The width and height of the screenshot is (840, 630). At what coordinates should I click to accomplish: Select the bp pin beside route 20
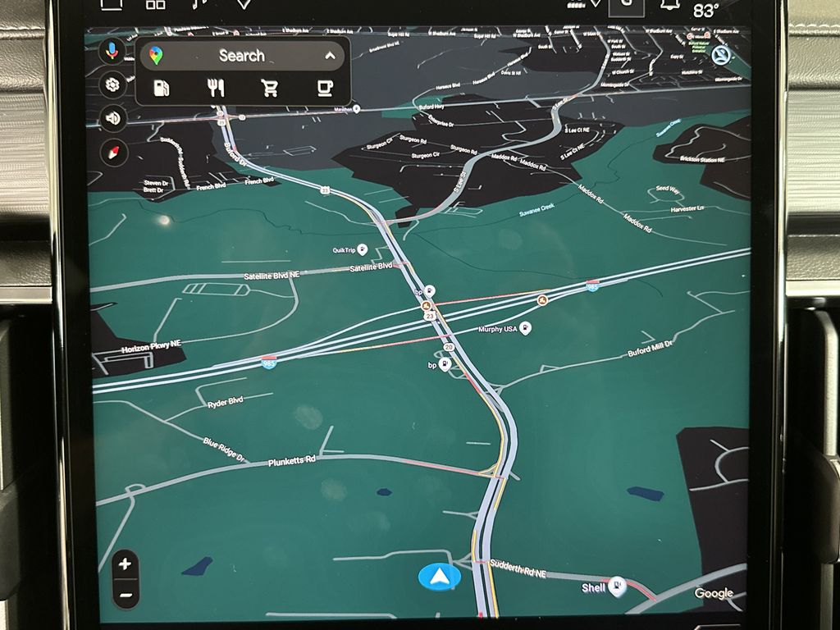point(445,365)
